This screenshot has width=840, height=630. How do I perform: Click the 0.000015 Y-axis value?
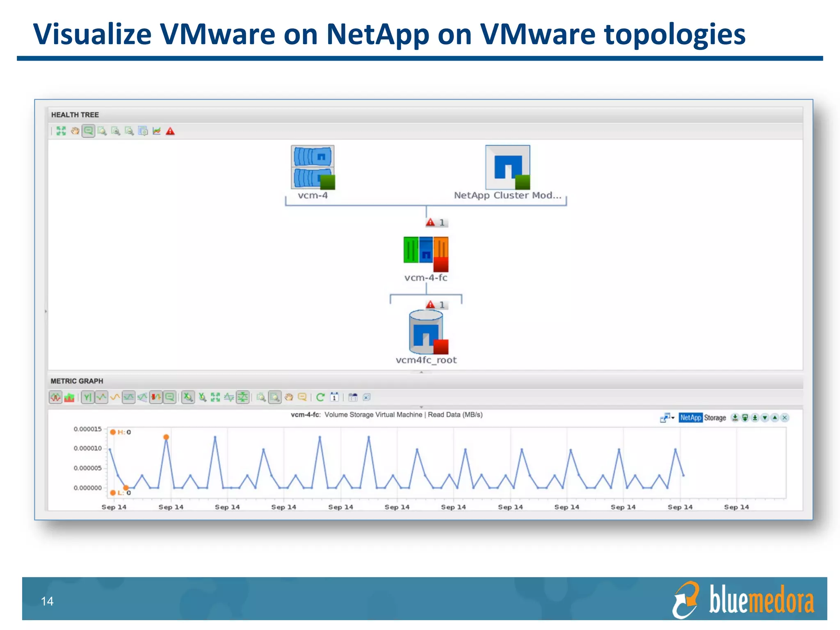88,429
